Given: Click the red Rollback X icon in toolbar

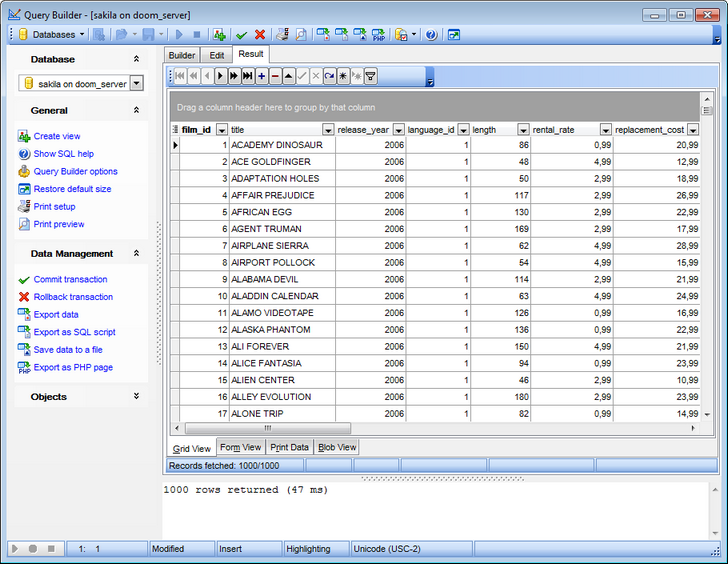Looking at the screenshot, I should (260, 35).
